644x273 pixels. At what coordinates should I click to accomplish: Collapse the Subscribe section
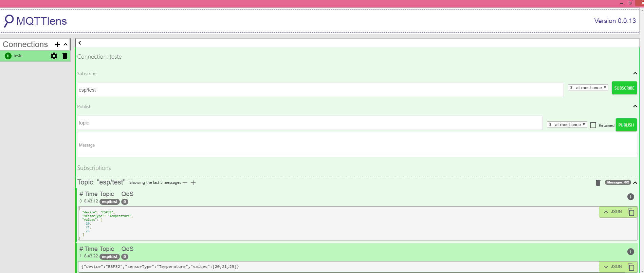coord(635,73)
